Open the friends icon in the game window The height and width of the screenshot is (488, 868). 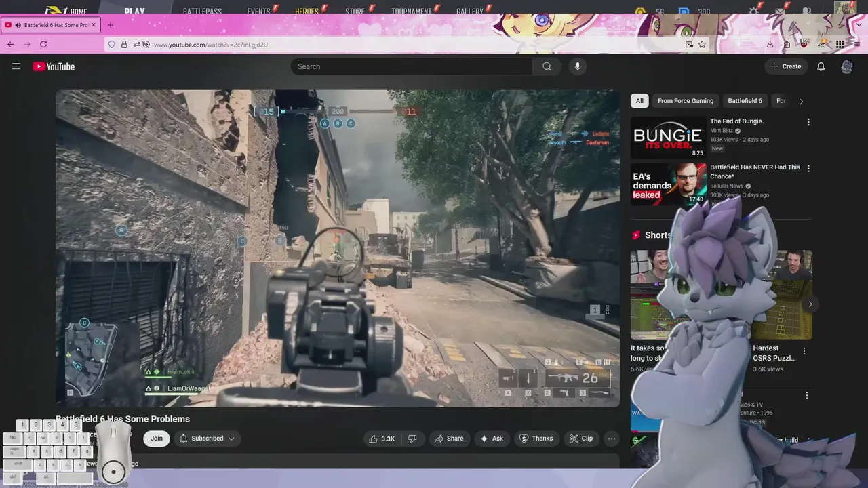[x=806, y=11]
